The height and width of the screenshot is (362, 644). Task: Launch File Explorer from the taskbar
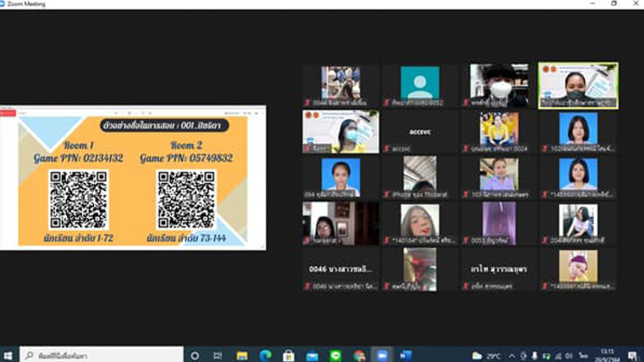[242, 355]
